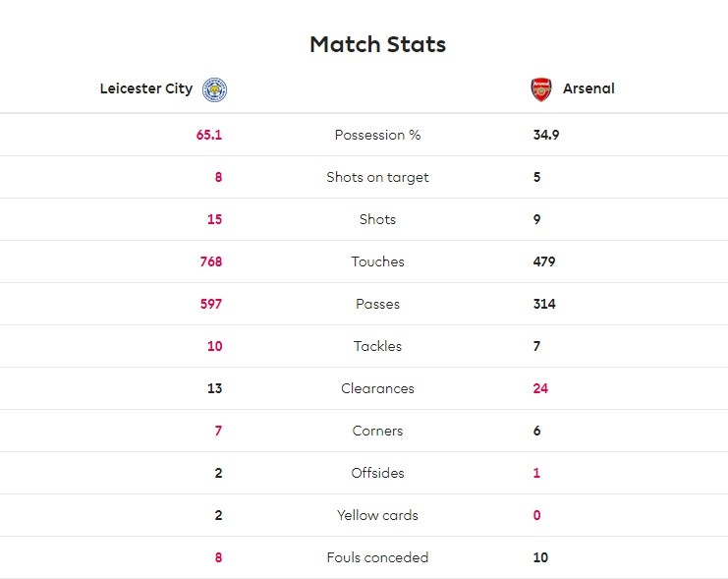Image resolution: width=728 pixels, height=579 pixels.
Task: Open the Leicester City team name link
Action: pyautogui.click(x=146, y=88)
